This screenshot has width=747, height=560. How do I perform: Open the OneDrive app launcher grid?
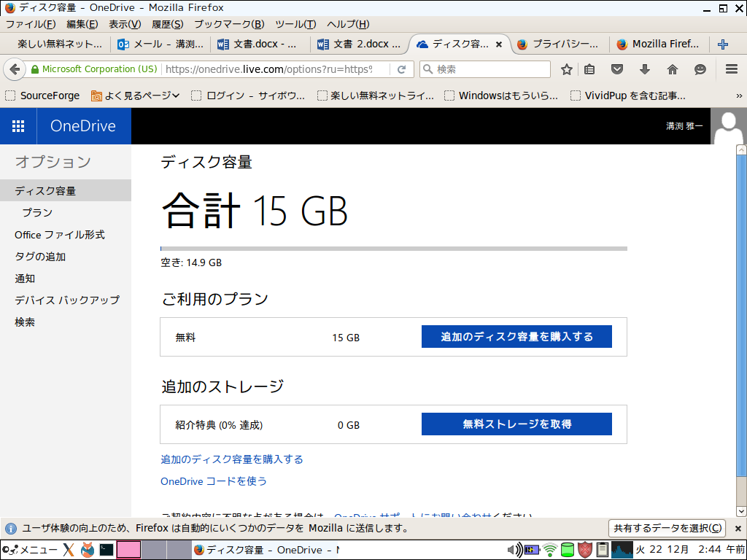click(x=18, y=125)
